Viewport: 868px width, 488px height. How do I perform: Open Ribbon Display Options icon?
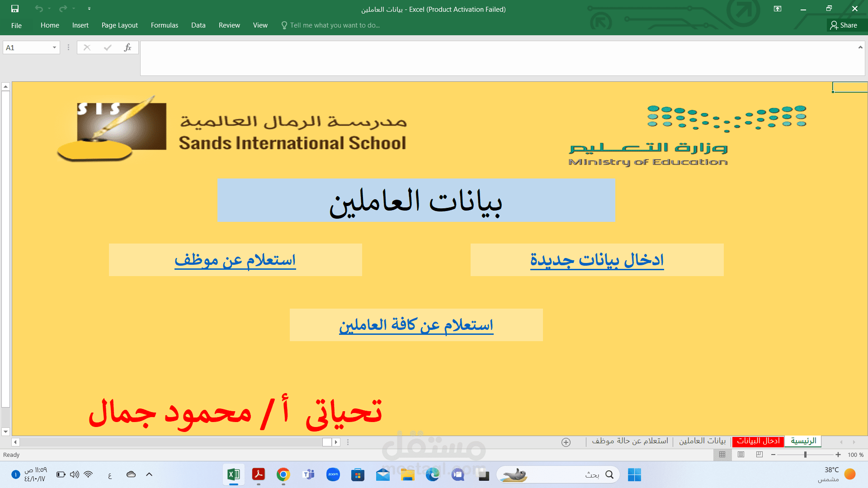point(778,9)
